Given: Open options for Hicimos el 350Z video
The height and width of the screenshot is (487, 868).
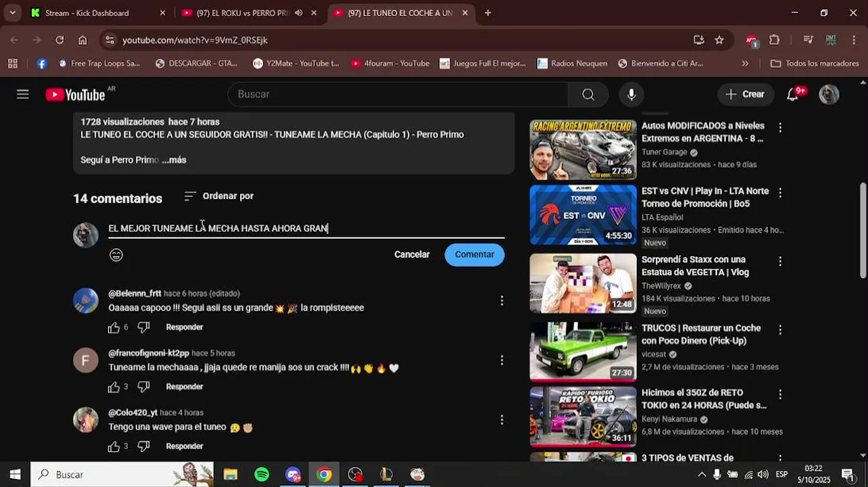Looking at the screenshot, I should click(x=780, y=394).
